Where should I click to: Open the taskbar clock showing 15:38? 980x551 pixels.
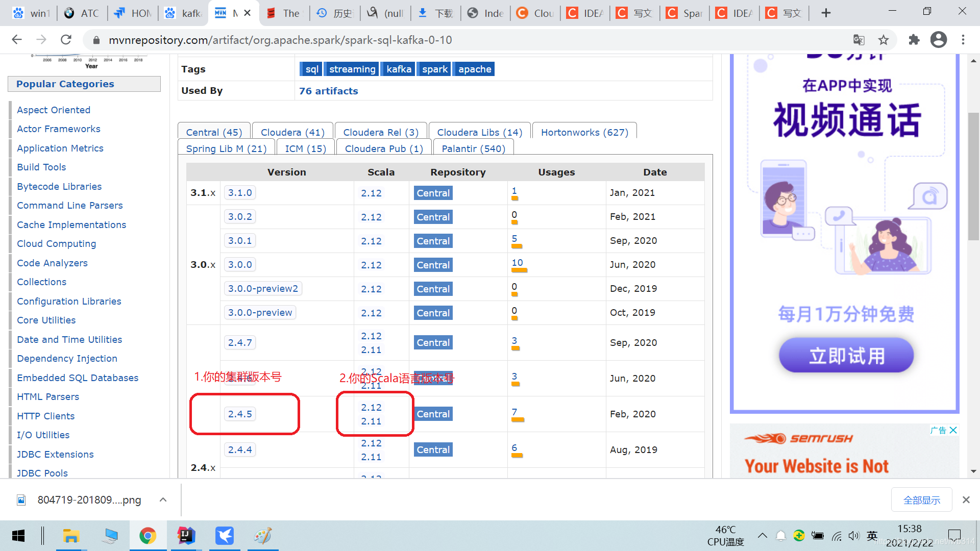tap(910, 536)
